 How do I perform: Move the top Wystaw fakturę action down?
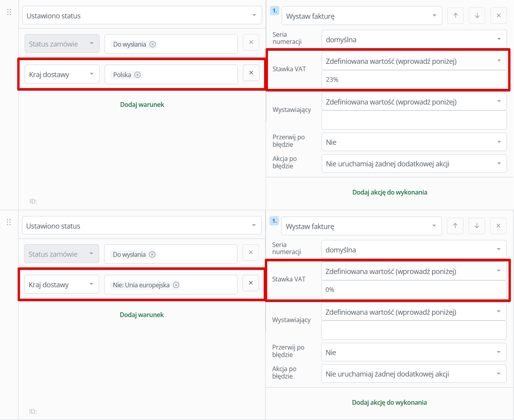[477, 16]
